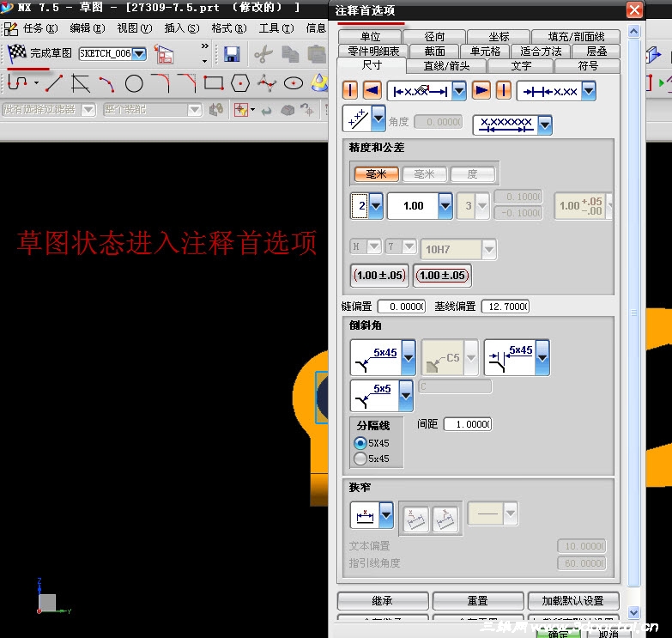
Task: Open the SKETCH_006 sketch name dropdown
Action: click(139, 53)
